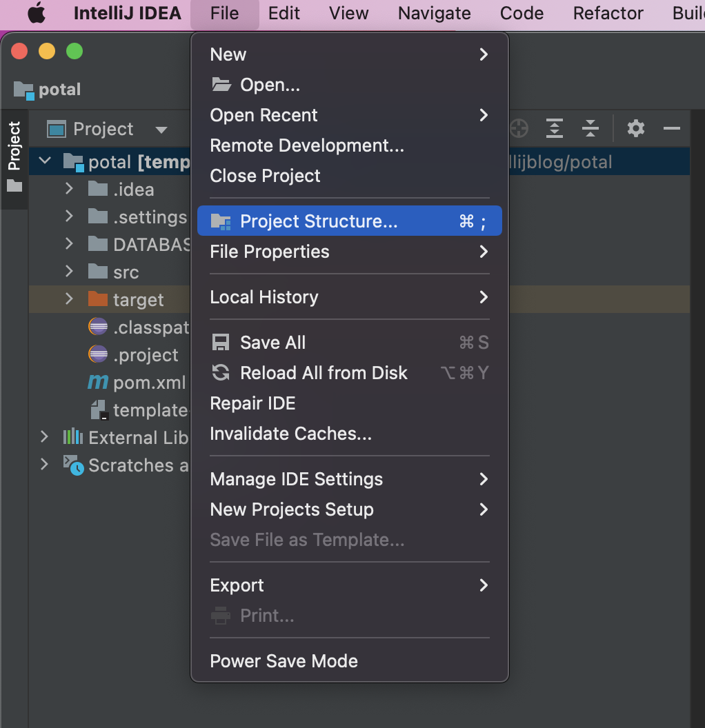Expand Scratches and Consoles node
This screenshot has height=728, width=705.
(44, 464)
